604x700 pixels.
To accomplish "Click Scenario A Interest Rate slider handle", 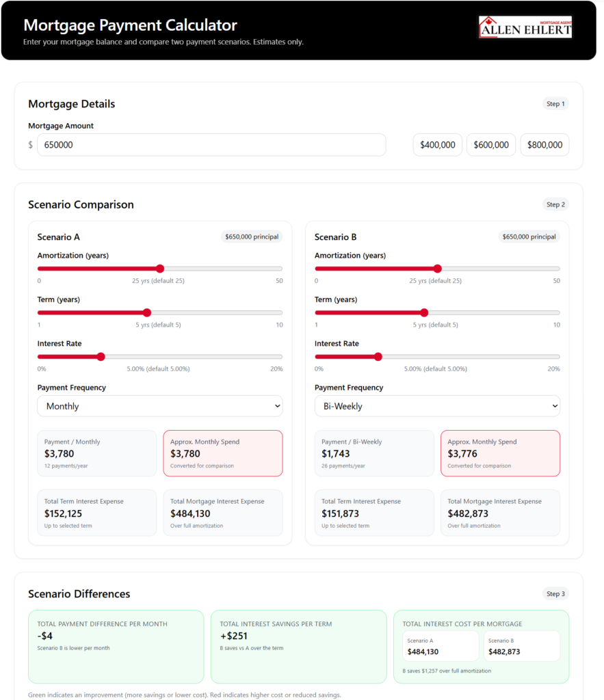I will click(x=101, y=357).
